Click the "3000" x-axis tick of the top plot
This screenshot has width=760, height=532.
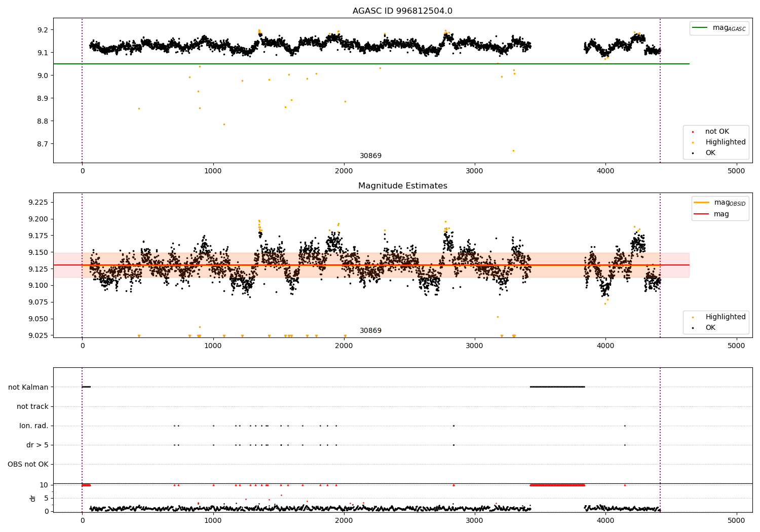coord(475,171)
